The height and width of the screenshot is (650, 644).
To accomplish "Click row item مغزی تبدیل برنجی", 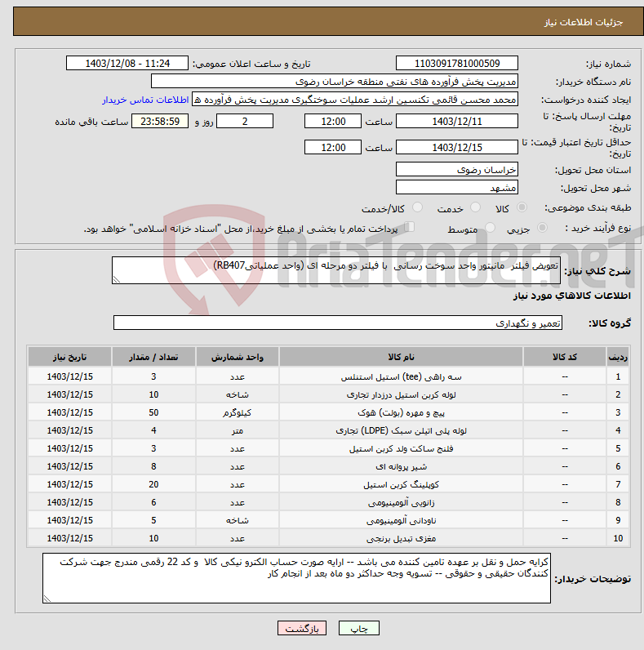I will pos(401,538).
